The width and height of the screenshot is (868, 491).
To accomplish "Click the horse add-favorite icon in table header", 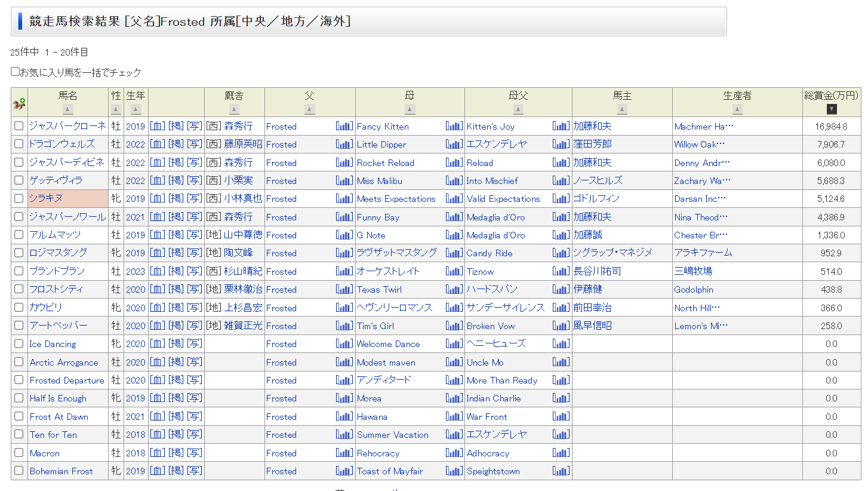I will (19, 103).
